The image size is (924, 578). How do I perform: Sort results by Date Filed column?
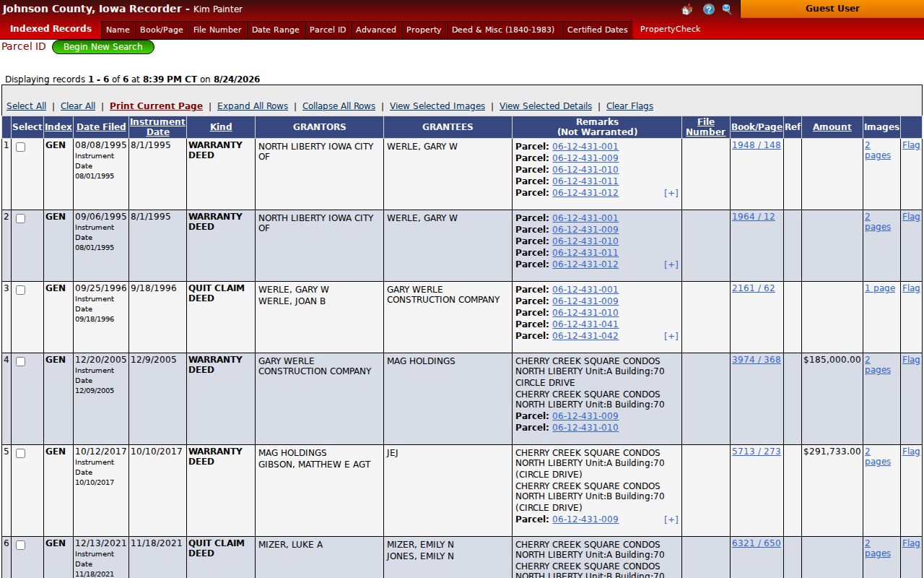click(101, 127)
